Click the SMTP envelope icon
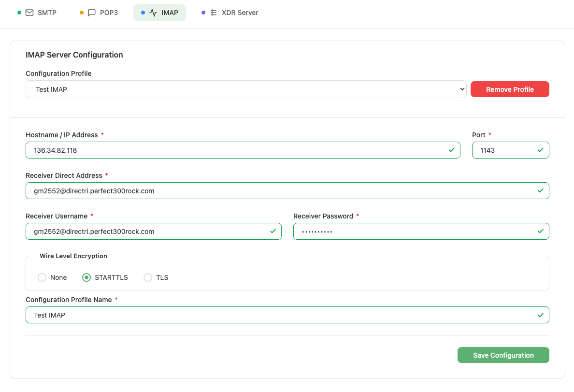This screenshot has width=574, height=392. 29,13
